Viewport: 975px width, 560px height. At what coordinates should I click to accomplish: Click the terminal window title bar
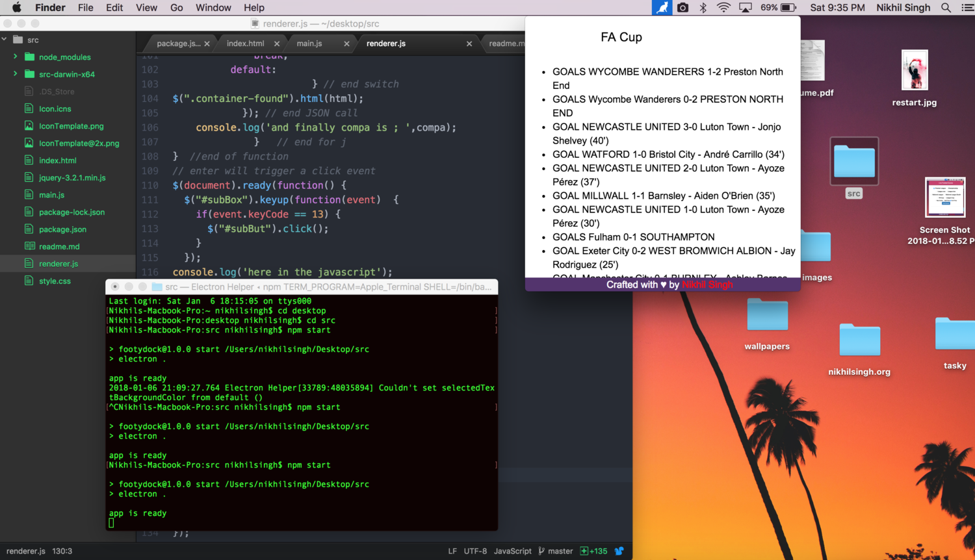tap(302, 286)
